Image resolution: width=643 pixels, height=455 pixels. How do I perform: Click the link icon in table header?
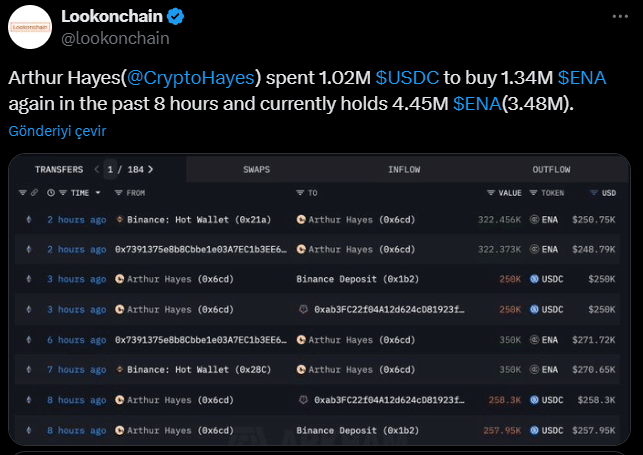point(35,193)
